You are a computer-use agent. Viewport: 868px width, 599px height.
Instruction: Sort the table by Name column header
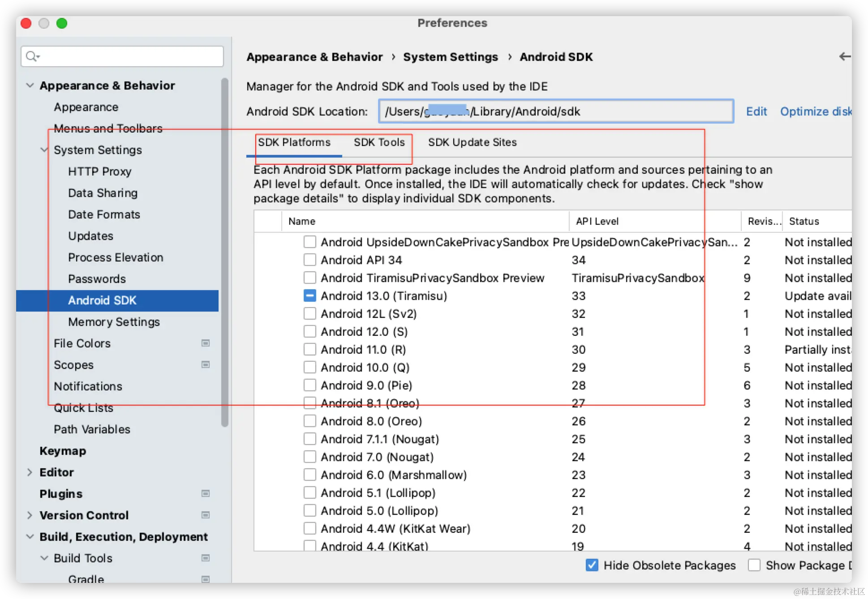pos(425,221)
